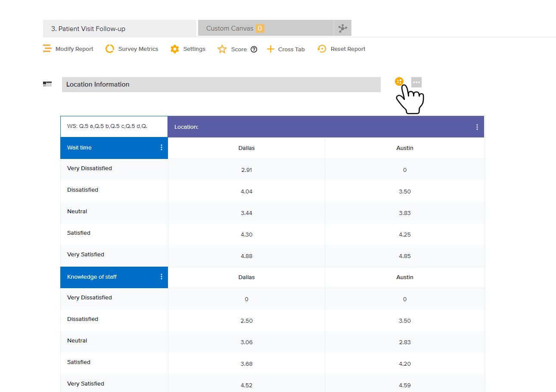
Task: Click the Reset Report refresh icon
Action: pyautogui.click(x=321, y=49)
